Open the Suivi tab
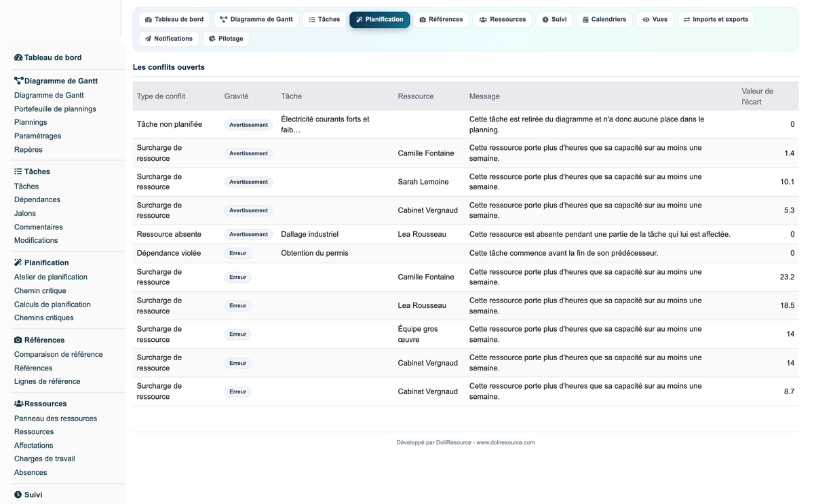This screenshot has width=814, height=504. coord(554,20)
